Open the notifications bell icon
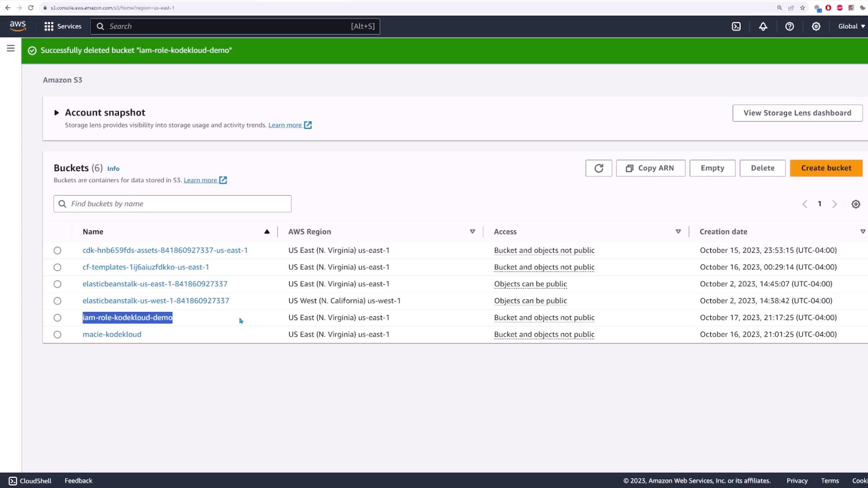The width and height of the screenshot is (868, 488). [x=763, y=26]
